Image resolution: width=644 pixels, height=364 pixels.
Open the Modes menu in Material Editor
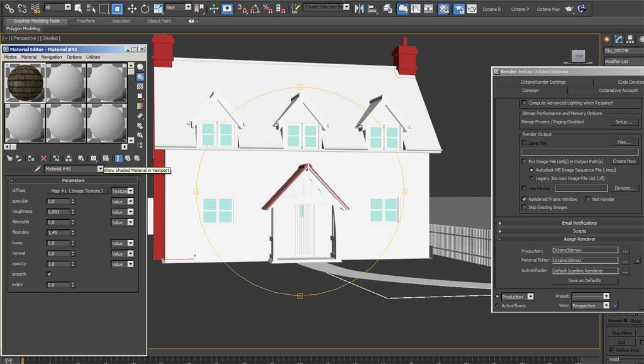tap(10, 57)
